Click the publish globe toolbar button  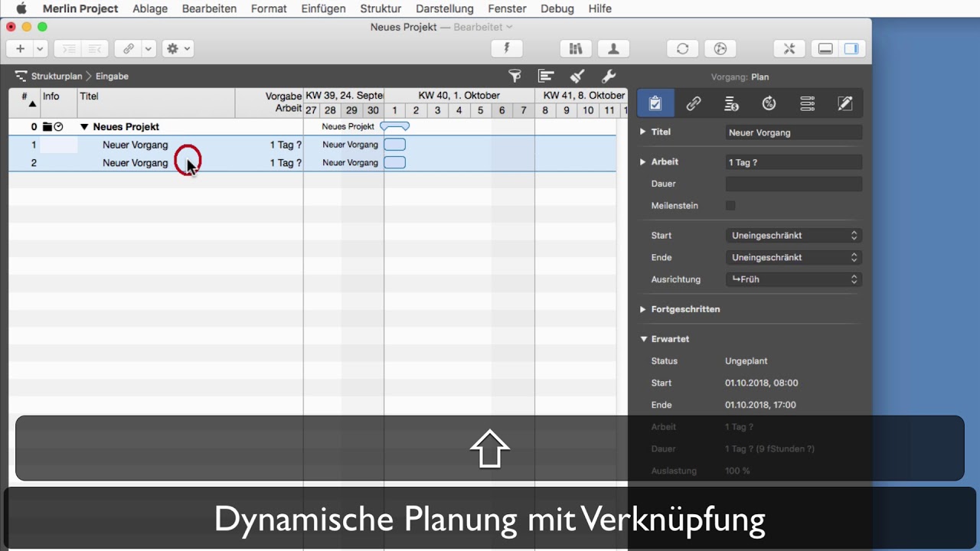720,48
